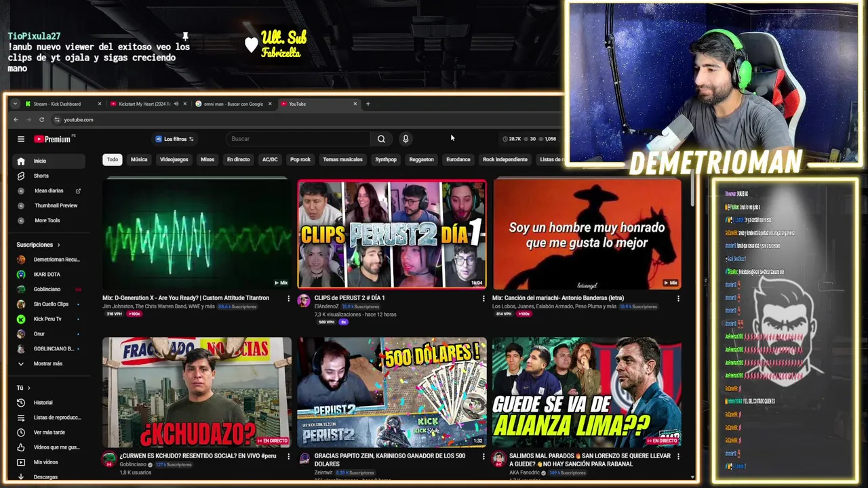
Task: Select the En directo filter chip
Action: 238,159
